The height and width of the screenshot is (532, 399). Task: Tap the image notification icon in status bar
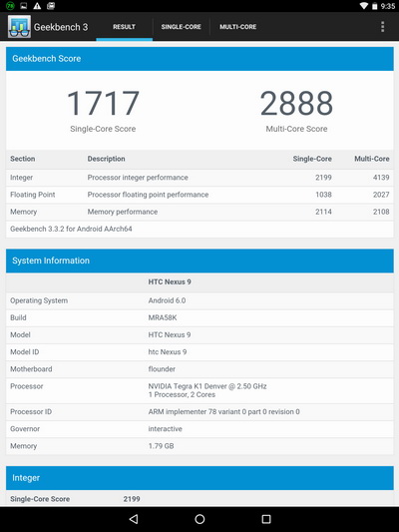tap(23, 6)
